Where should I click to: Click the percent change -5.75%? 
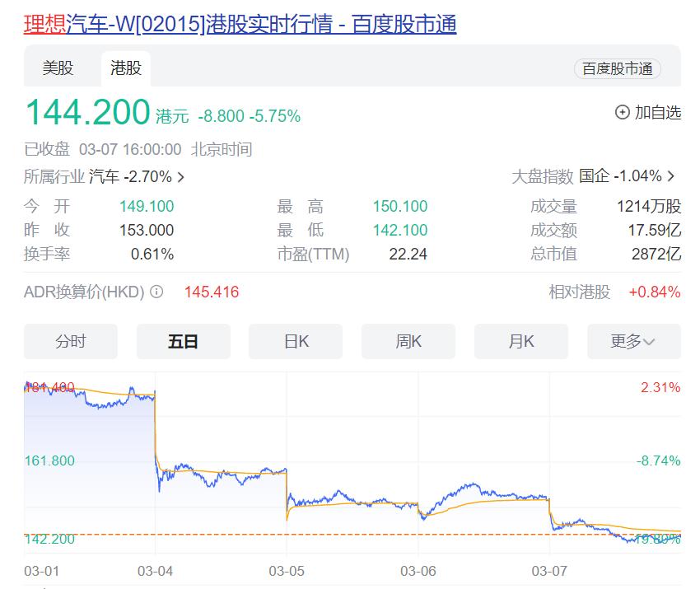275,116
